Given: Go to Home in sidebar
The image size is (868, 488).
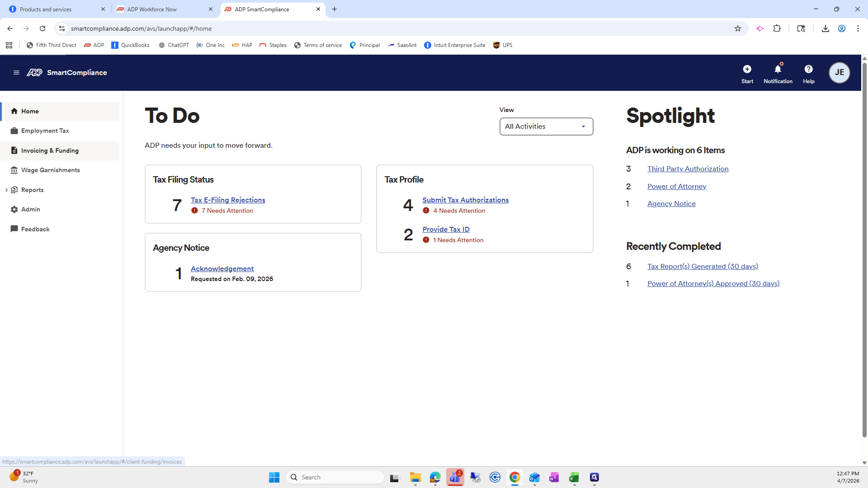Looking at the screenshot, I should point(60,111).
